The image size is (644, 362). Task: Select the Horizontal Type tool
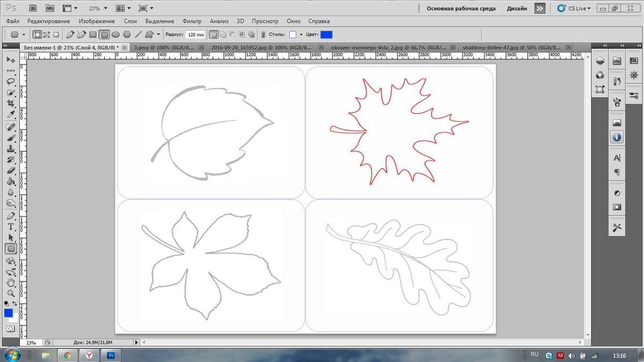click(11, 226)
